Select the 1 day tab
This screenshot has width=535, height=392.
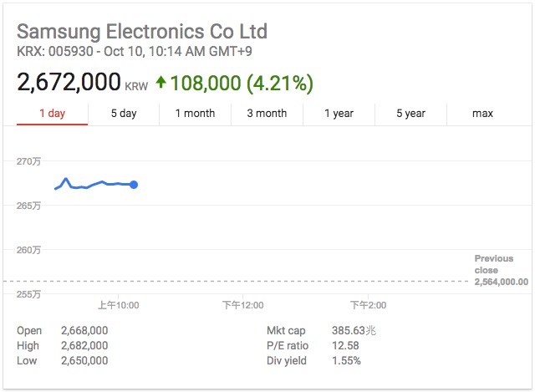coord(52,114)
